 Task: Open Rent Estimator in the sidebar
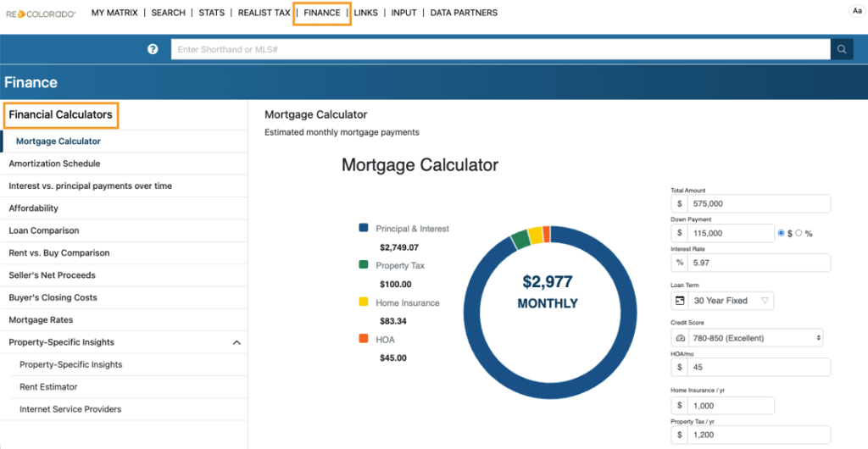click(x=48, y=387)
